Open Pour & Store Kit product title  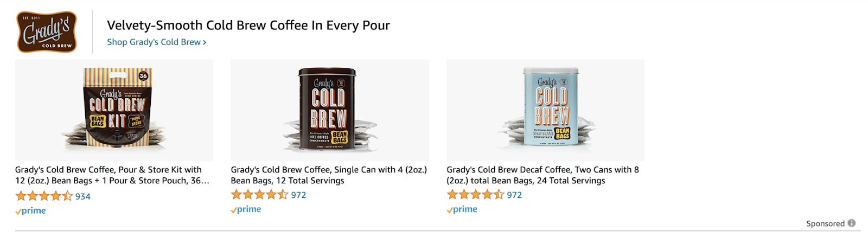click(112, 175)
